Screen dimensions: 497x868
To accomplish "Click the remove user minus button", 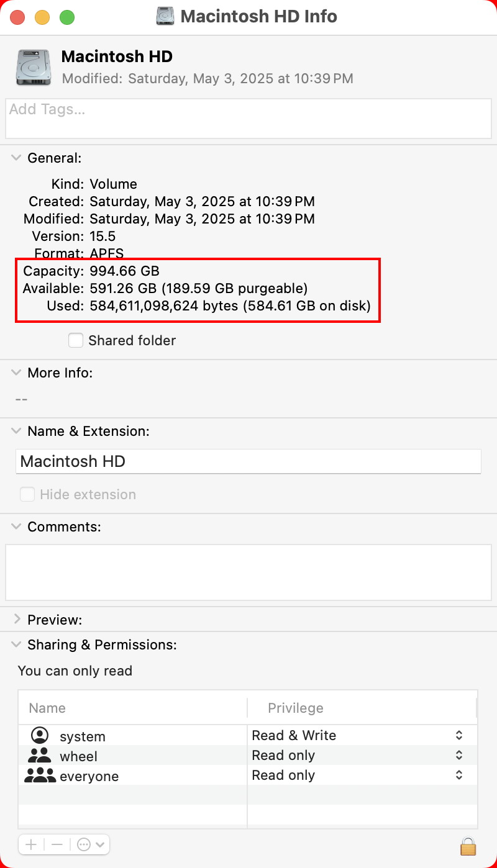I will (x=57, y=844).
